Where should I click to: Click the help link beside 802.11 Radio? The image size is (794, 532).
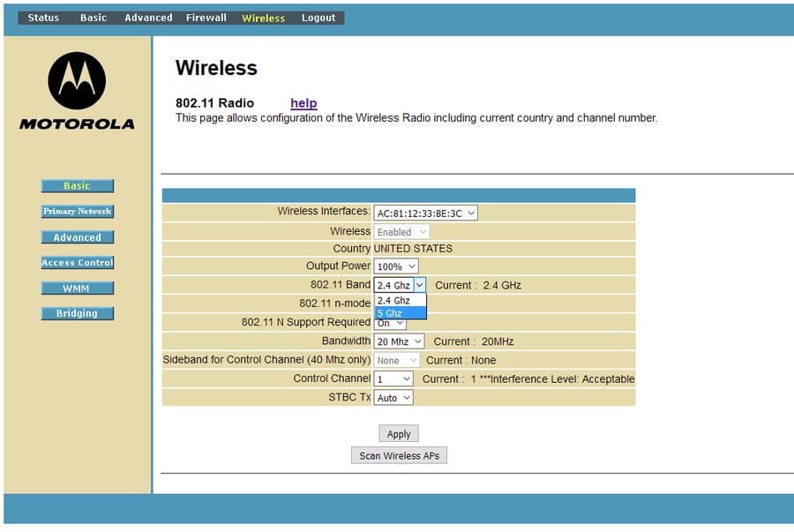click(303, 103)
